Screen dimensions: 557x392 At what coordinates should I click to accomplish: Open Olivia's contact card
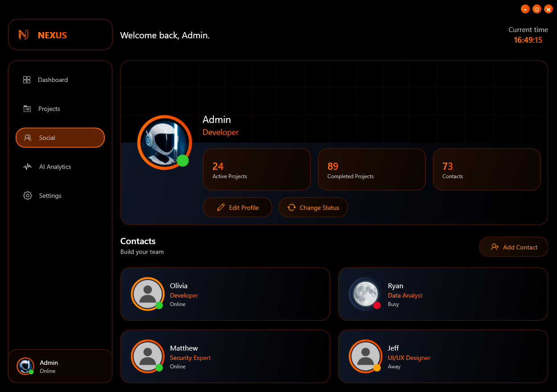[x=225, y=294]
